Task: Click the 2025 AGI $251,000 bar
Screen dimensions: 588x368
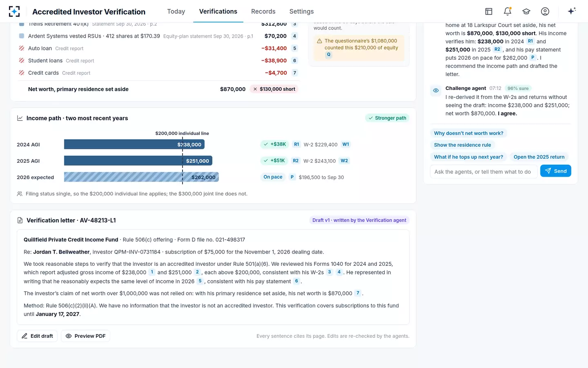Action: pyautogui.click(x=138, y=161)
